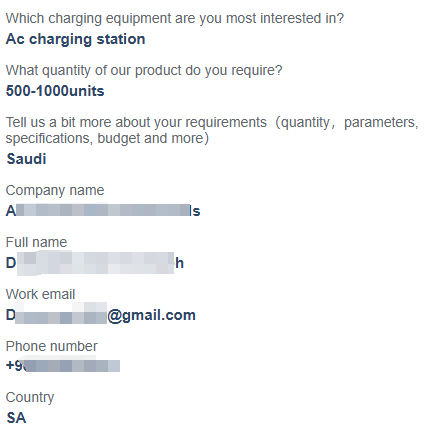Click the charging equipment question text

click(x=175, y=19)
